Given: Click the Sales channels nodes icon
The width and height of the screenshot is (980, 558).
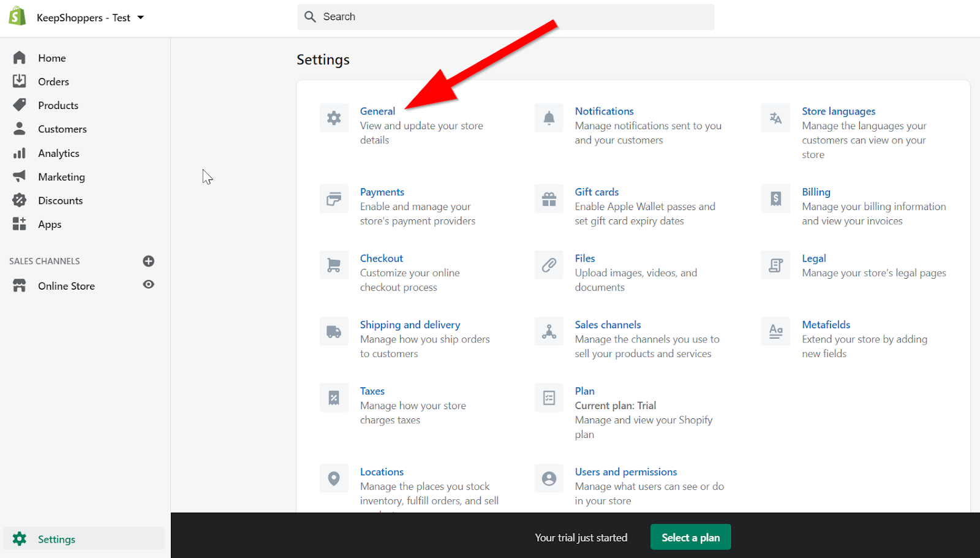Looking at the screenshot, I should coord(549,331).
